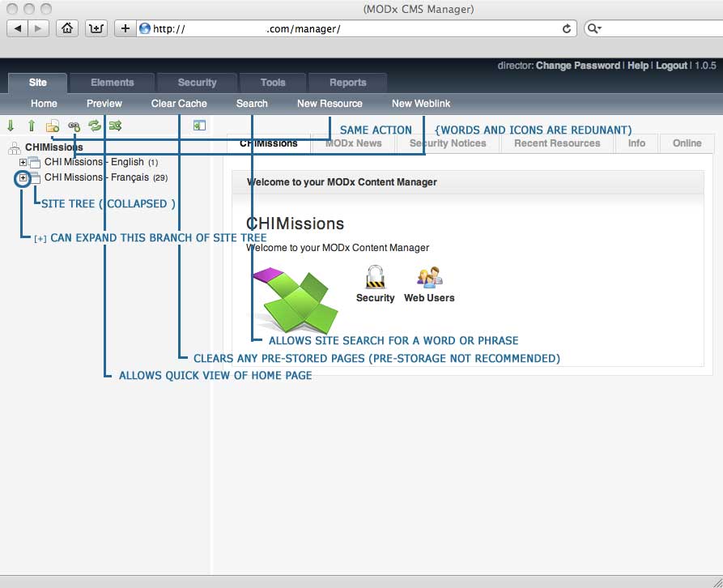Click the refresh site tree icon

(95, 126)
